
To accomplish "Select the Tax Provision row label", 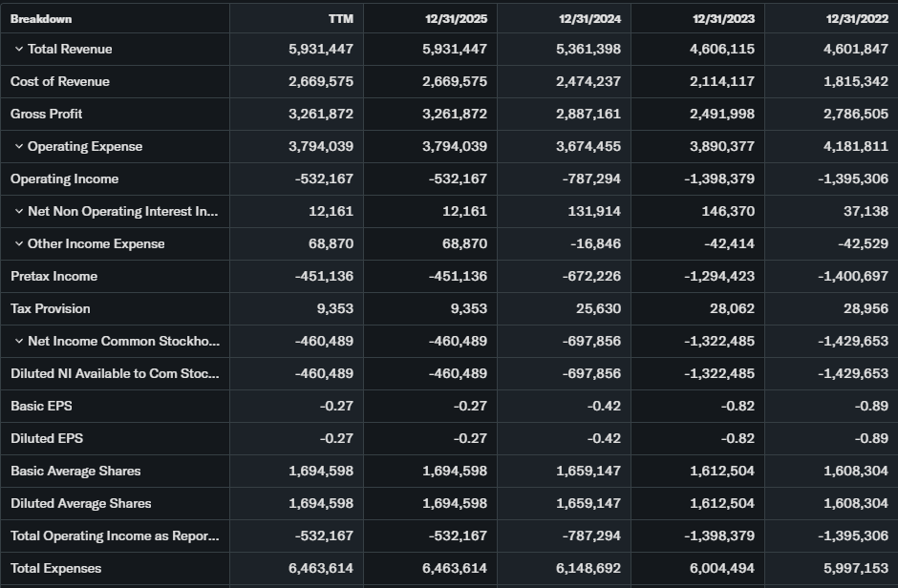I will [x=51, y=309].
